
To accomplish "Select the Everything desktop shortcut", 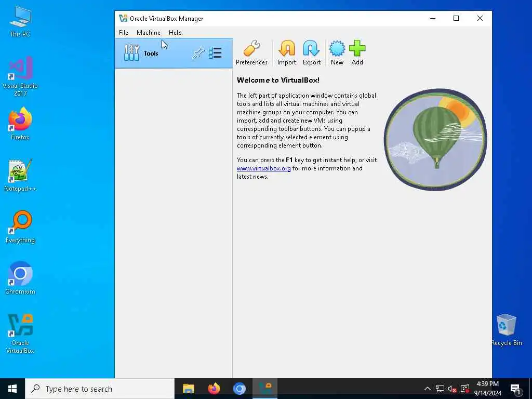I will point(20,227).
